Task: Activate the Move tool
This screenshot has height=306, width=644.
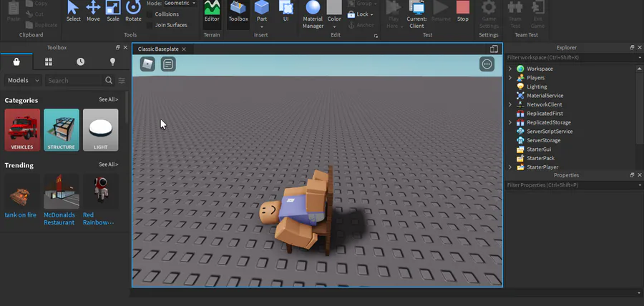Action: coord(93,11)
